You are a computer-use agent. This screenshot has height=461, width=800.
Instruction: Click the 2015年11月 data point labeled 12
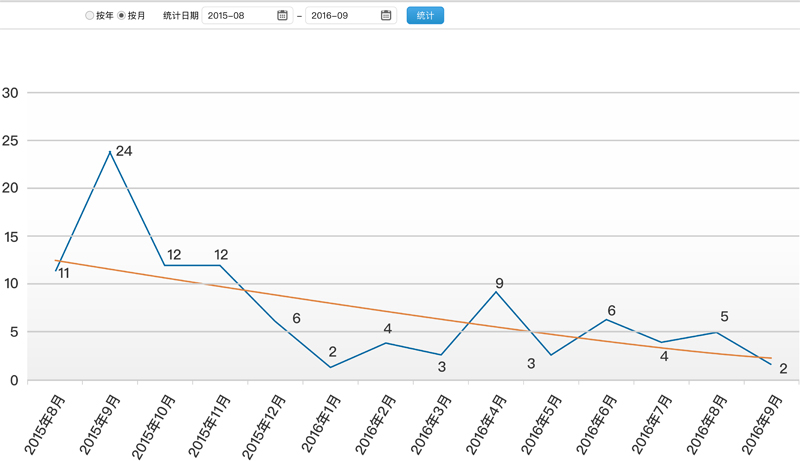pos(220,265)
